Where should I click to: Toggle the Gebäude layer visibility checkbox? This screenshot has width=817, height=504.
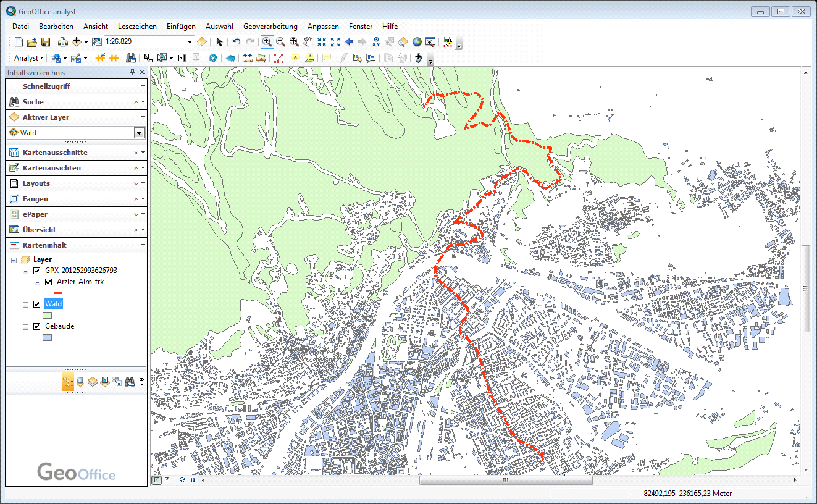coord(37,326)
